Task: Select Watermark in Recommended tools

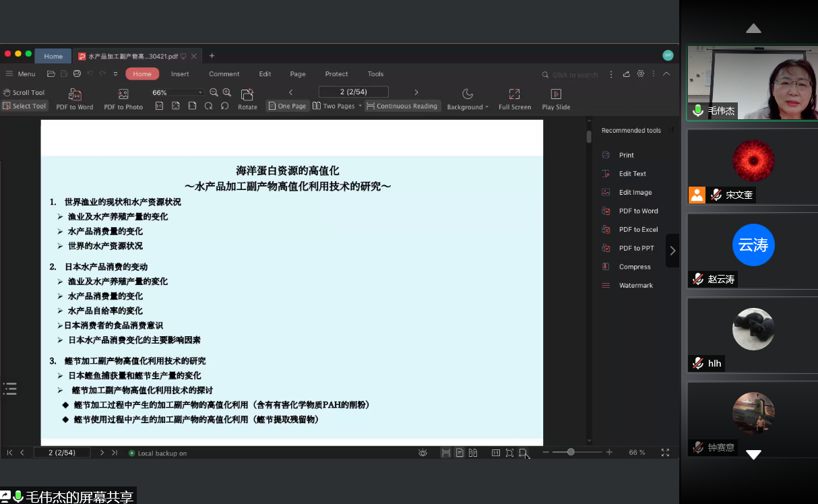Action: tap(635, 286)
